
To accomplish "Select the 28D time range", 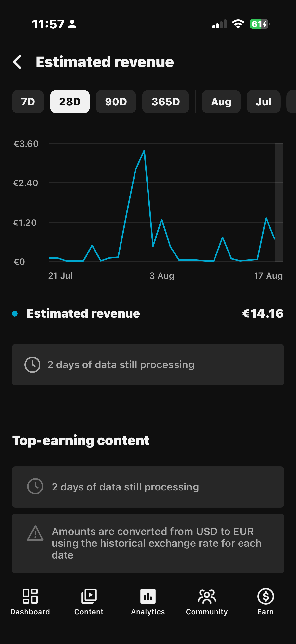I will [70, 102].
